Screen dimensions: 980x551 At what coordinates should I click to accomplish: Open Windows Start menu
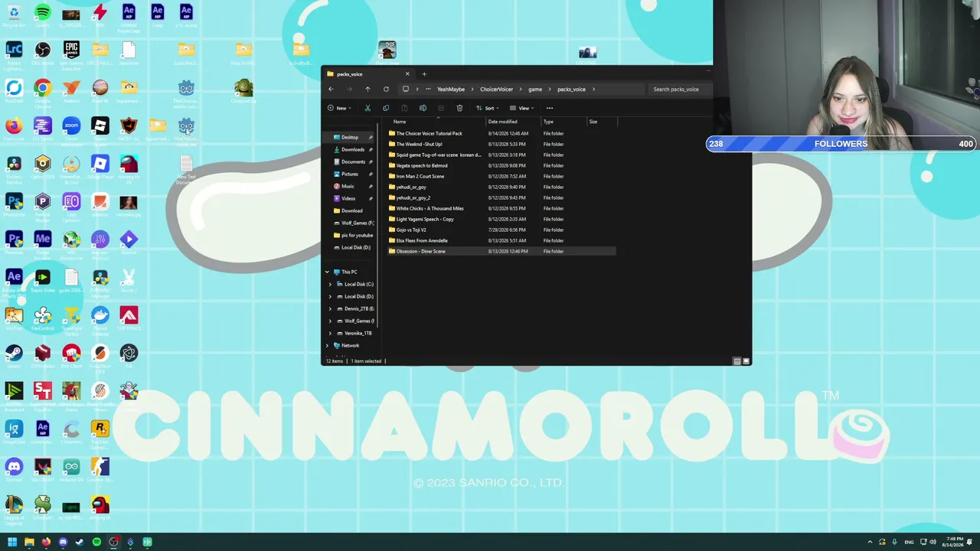click(x=12, y=542)
